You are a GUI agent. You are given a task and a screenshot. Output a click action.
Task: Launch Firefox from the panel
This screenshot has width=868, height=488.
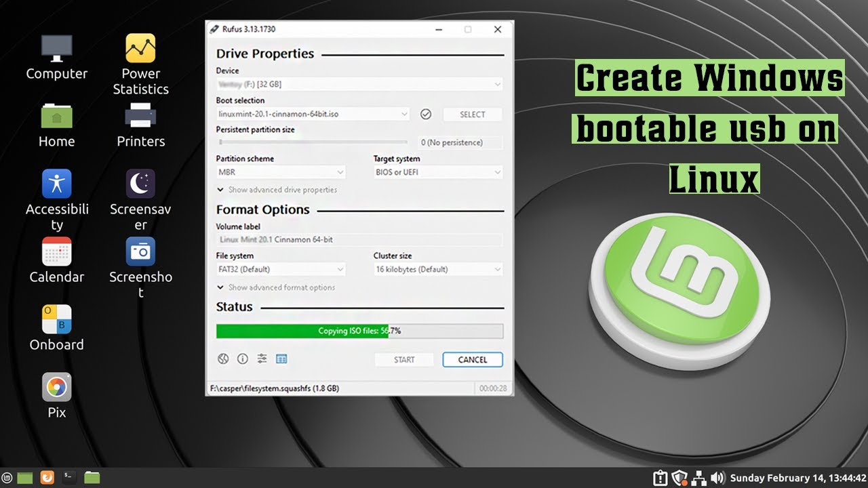click(x=47, y=478)
